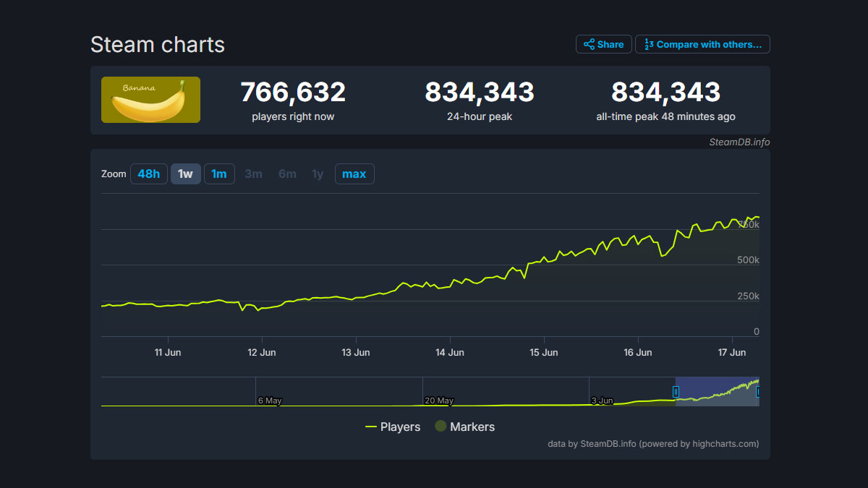Choose the 3m zoom level
The image size is (868, 488).
pos(253,174)
